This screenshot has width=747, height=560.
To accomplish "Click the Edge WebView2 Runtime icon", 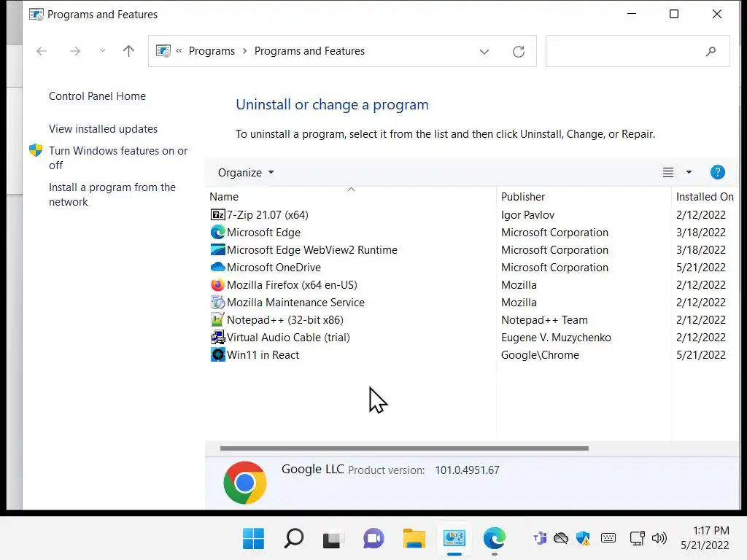I will (217, 250).
